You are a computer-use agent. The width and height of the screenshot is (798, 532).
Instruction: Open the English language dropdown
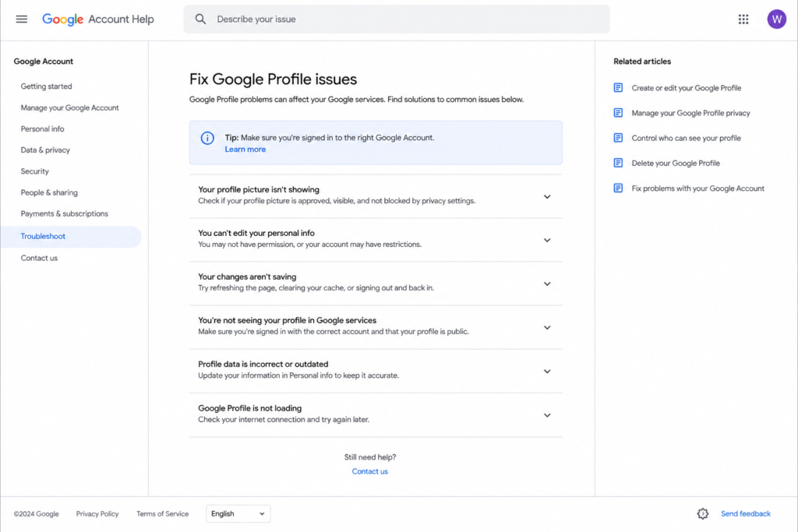click(238, 513)
